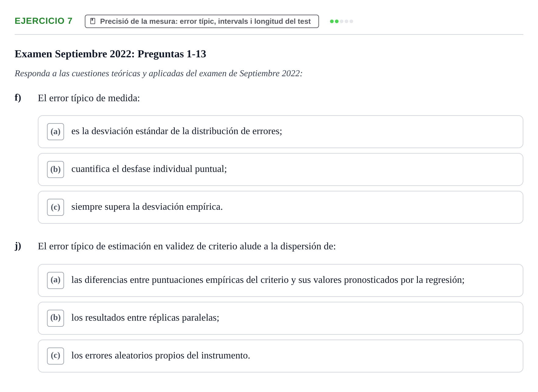Click the EJERCICIO 7 heading
This screenshot has height=392, width=538.
(44, 21)
